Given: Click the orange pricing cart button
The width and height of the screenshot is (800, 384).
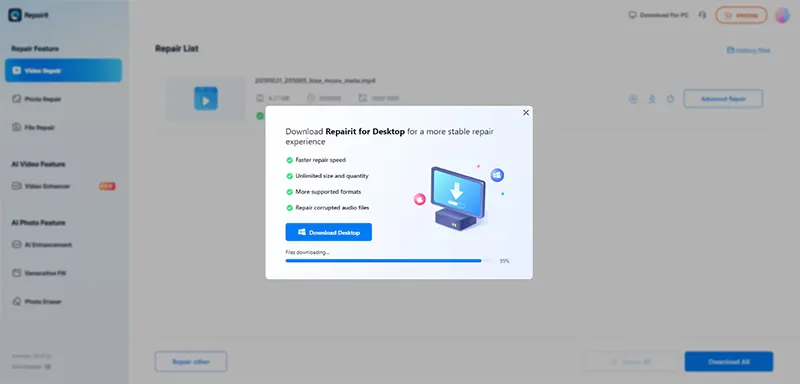Looking at the screenshot, I should coord(741,15).
